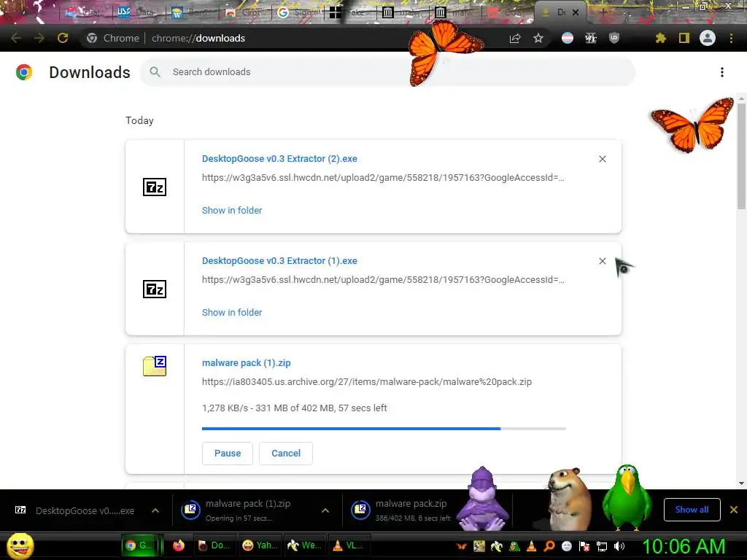Click the Chrome logo beside Downloads title
The image size is (747, 560).
pos(24,72)
